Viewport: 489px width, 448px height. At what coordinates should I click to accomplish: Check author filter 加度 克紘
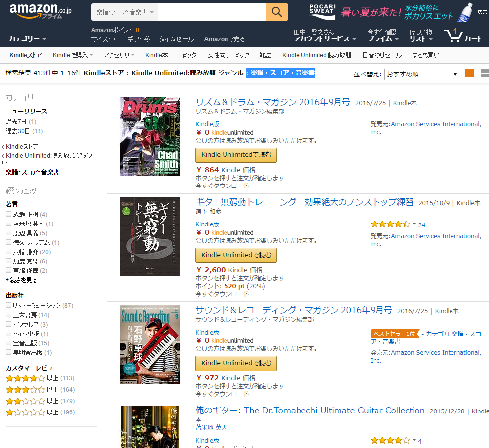(9, 261)
